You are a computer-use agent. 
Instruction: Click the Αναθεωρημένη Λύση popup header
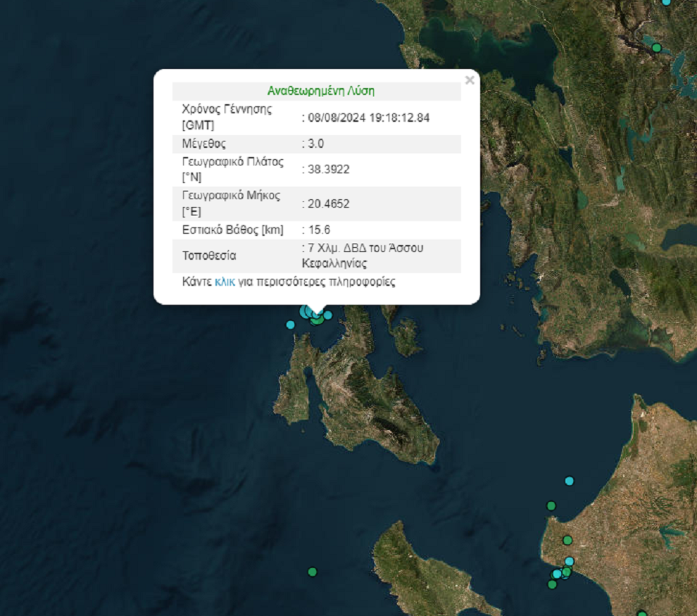pos(320,91)
